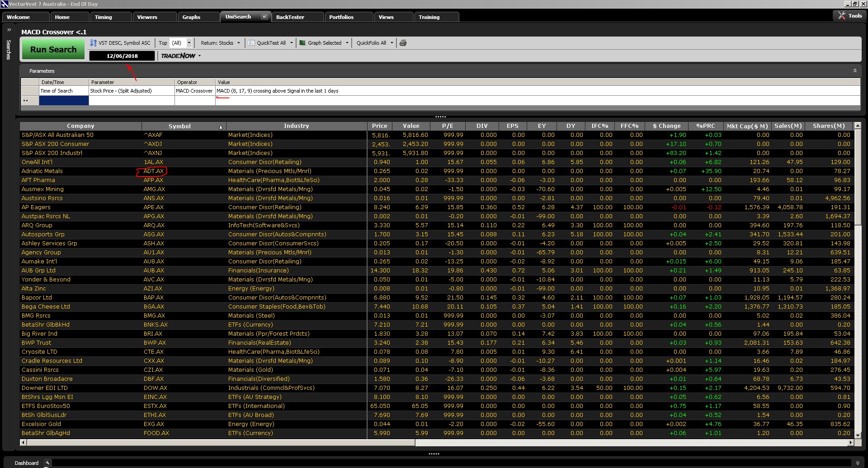This screenshot has height=468, width=868.
Task: Collapse the Parameters panel
Action: [x=854, y=71]
